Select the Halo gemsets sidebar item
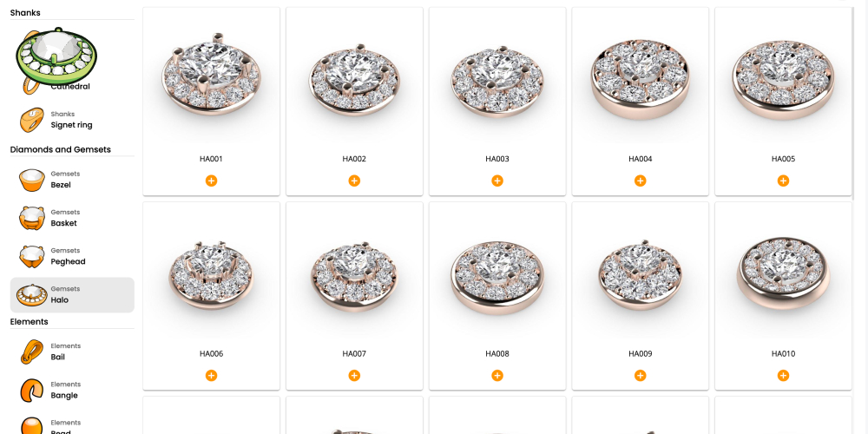Screen dimensions: 868x434 point(72,295)
